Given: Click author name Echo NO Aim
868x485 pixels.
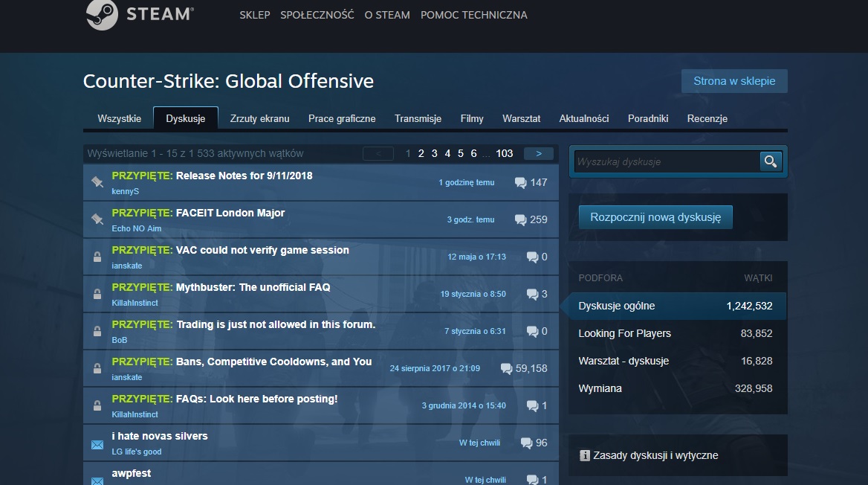Looking at the screenshot, I should point(137,228).
